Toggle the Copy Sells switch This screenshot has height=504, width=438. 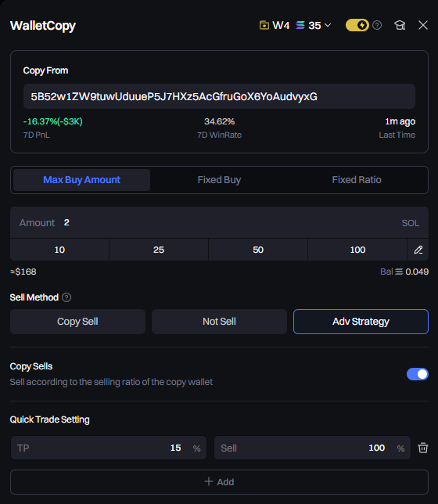(x=417, y=374)
